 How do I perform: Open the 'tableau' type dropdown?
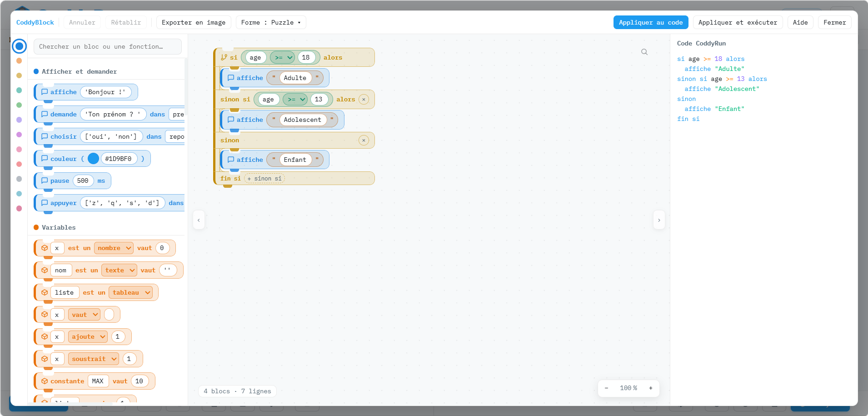pos(130,292)
